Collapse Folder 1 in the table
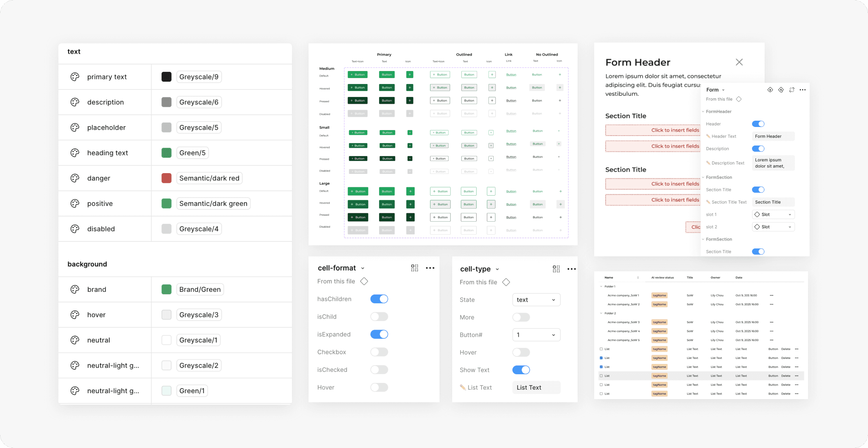 point(601,287)
